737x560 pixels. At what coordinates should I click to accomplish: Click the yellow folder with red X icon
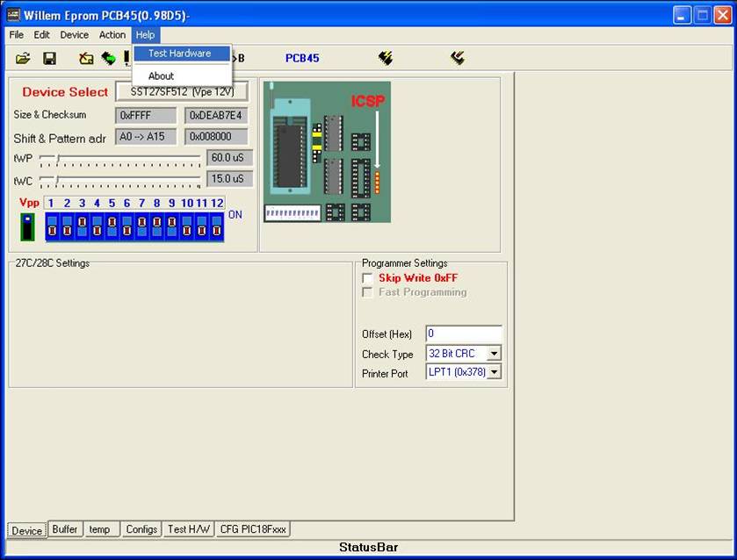point(86,58)
